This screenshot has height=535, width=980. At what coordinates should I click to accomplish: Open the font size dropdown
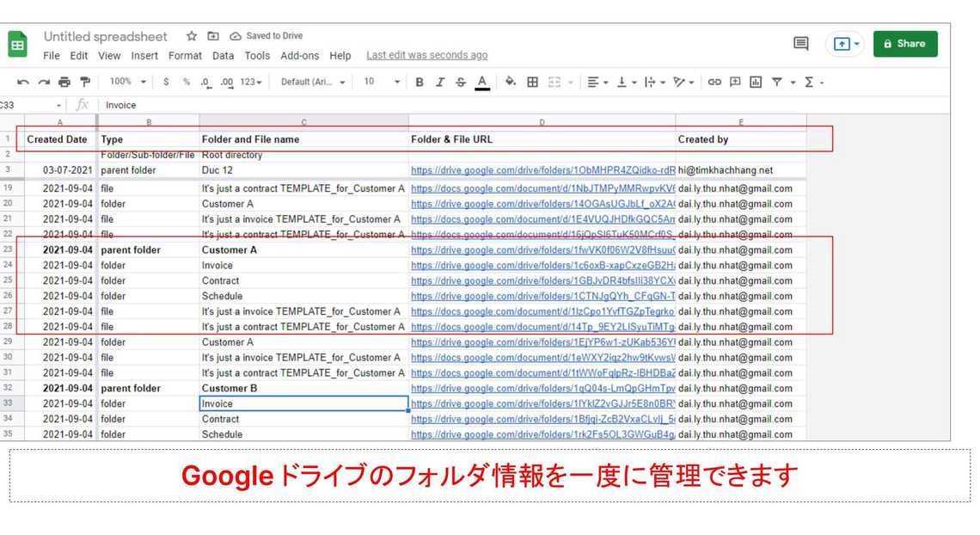(381, 83)
